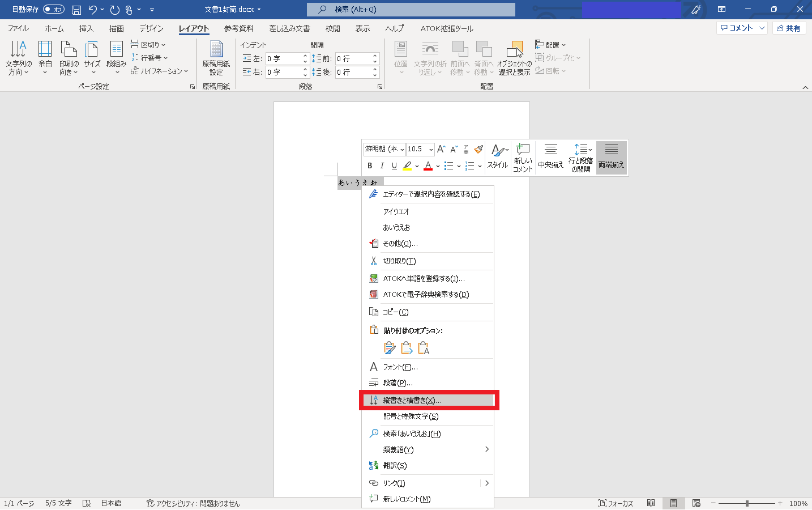Decrease the 後 spacing after value
812x510 pixels.
click(x=375, y=75)
